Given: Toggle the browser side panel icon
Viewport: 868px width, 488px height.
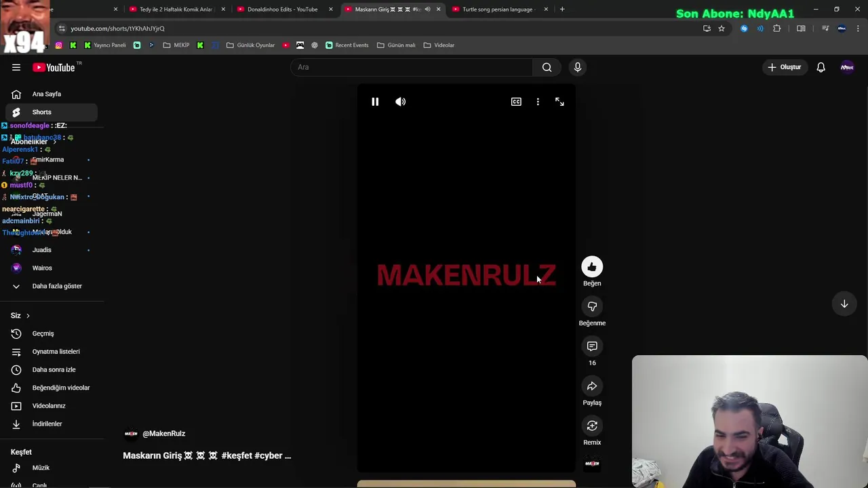Looking at the screenshot, I should click(801, 28).
